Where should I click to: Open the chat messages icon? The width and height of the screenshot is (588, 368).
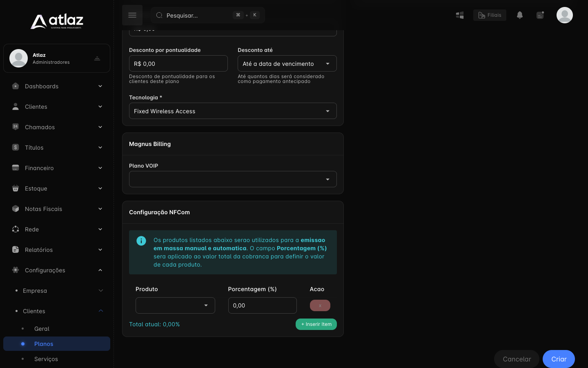pyautogui.click(x=540, y=15)
